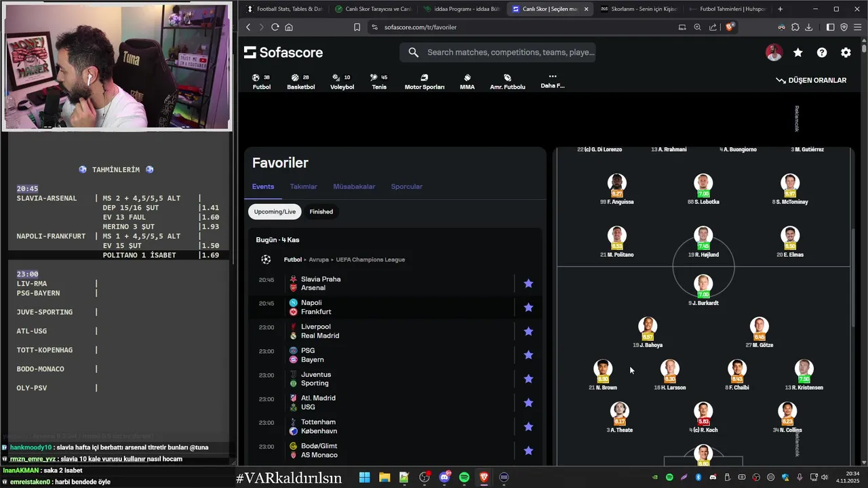Open Discord from taskbar
The width and height of the screenshot is (868, 488).
(x=444, y=477)
